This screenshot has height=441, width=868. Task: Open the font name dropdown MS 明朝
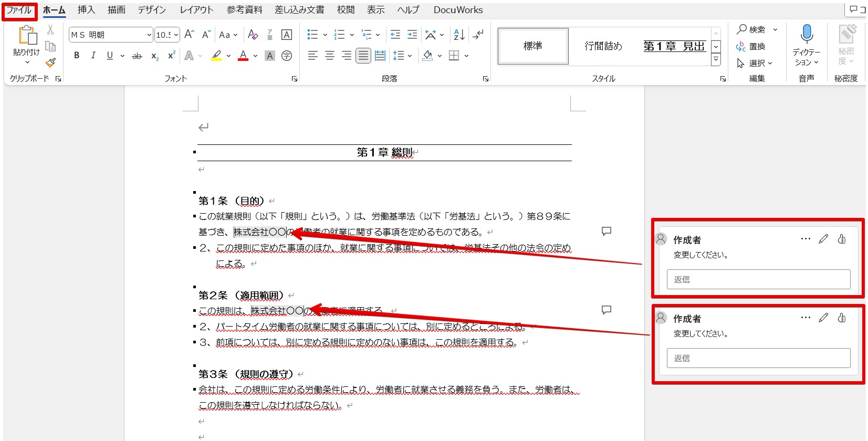tap(149, 35)
